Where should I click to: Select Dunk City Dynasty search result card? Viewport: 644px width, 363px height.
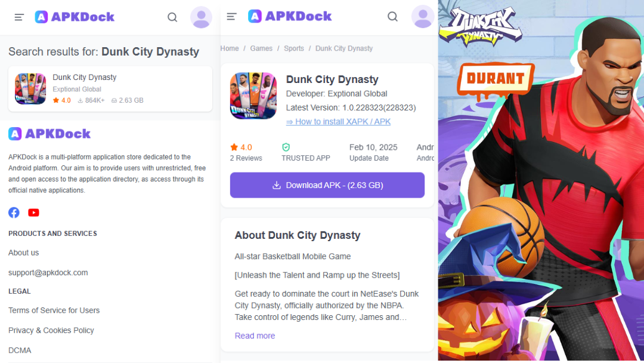[110, 89]
